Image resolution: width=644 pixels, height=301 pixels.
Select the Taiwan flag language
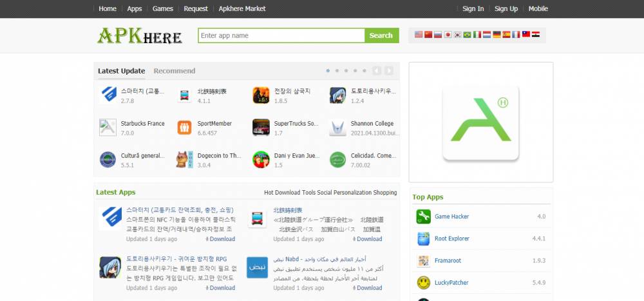point(526,35)
